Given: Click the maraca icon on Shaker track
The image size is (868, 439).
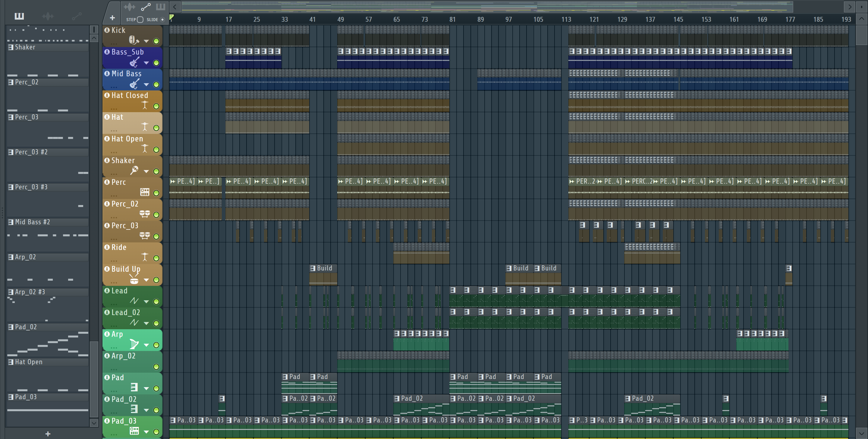Looking at the screenshot, I should pyautogui.click(x=134, y=170).
